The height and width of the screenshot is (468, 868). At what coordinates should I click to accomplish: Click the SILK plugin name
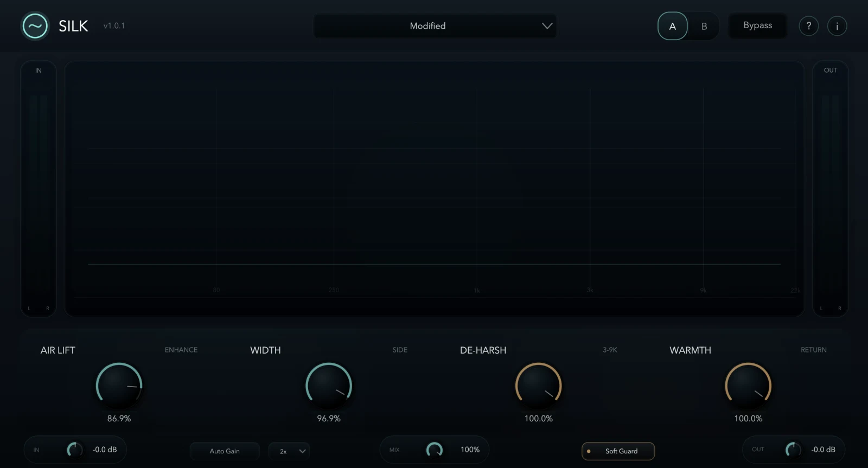(73, 26)
